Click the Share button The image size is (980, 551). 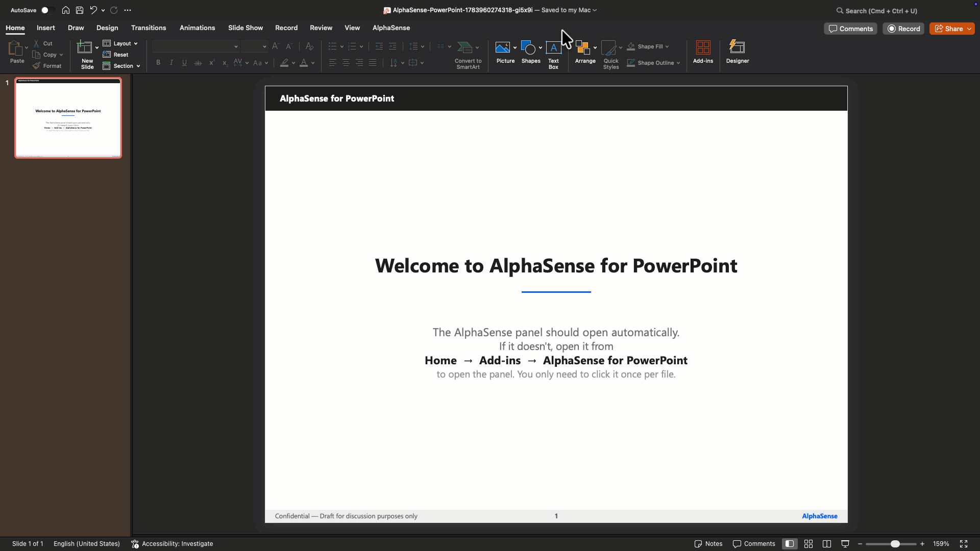pos(948,29)
